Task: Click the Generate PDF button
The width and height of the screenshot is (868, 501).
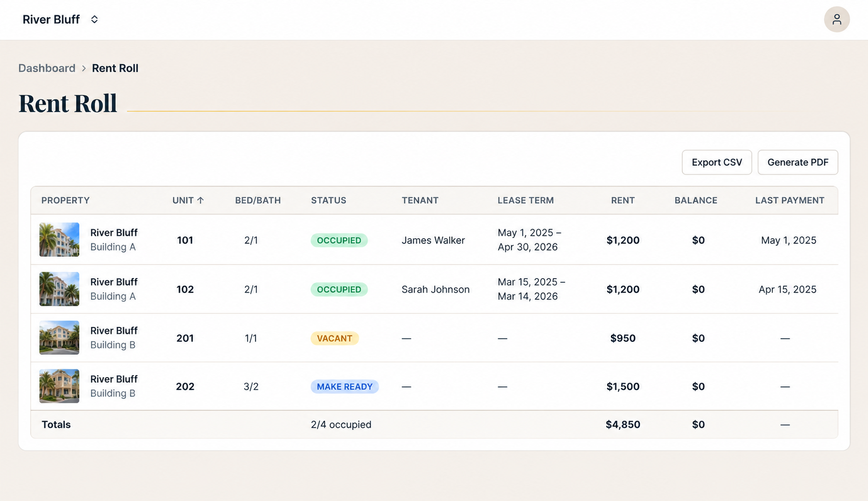Action: pyautogui.click(x=798, y=162)
